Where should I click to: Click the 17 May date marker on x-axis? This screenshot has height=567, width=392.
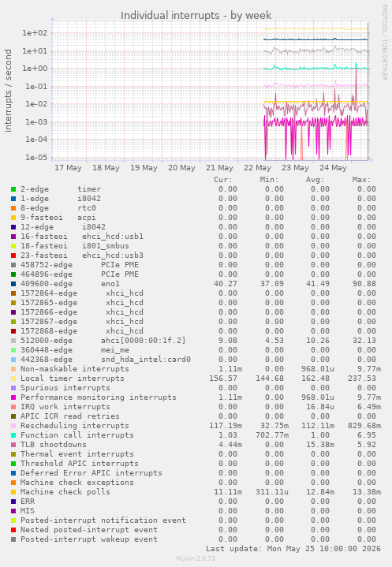68,168
